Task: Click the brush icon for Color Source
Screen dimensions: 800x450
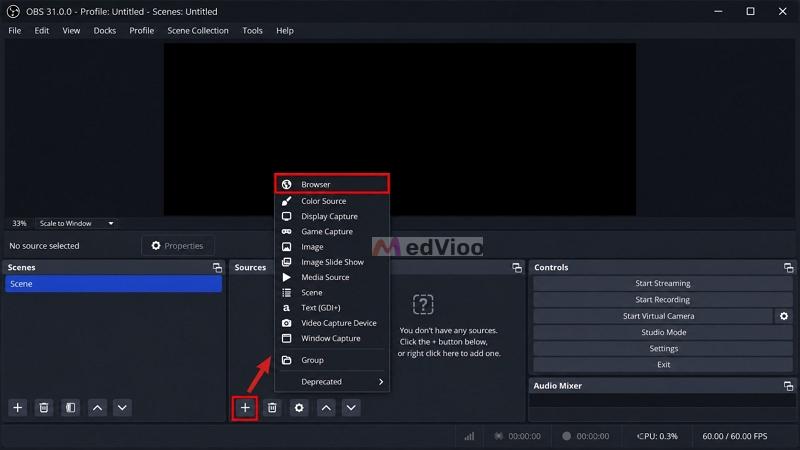Action: 287,201
